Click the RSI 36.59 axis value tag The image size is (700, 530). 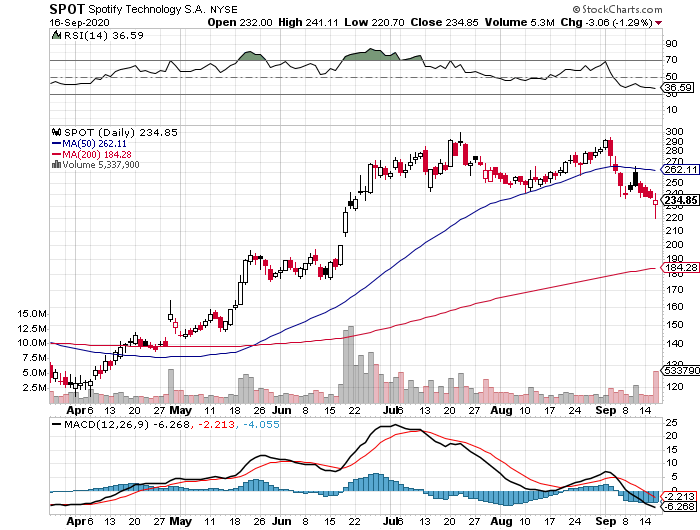coord(679,88)
